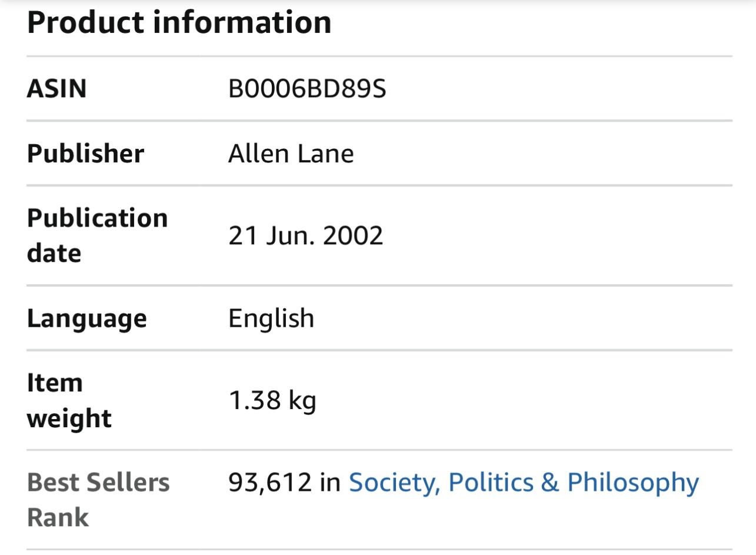Click the Best Sellers Rank label
The height and width of the screenshot is (555, 756).
(98, 500)
